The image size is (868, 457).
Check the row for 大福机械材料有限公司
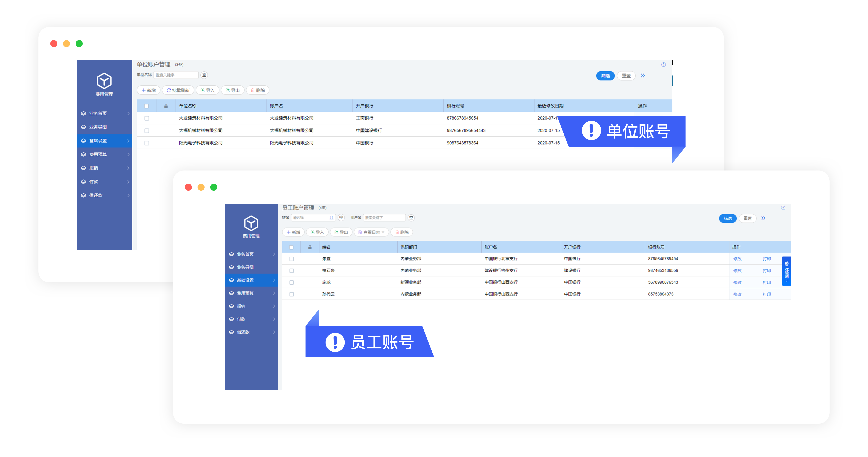coord(147,131)
